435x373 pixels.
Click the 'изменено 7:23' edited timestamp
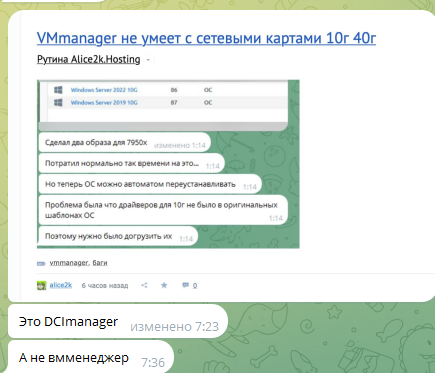point(174,326)
